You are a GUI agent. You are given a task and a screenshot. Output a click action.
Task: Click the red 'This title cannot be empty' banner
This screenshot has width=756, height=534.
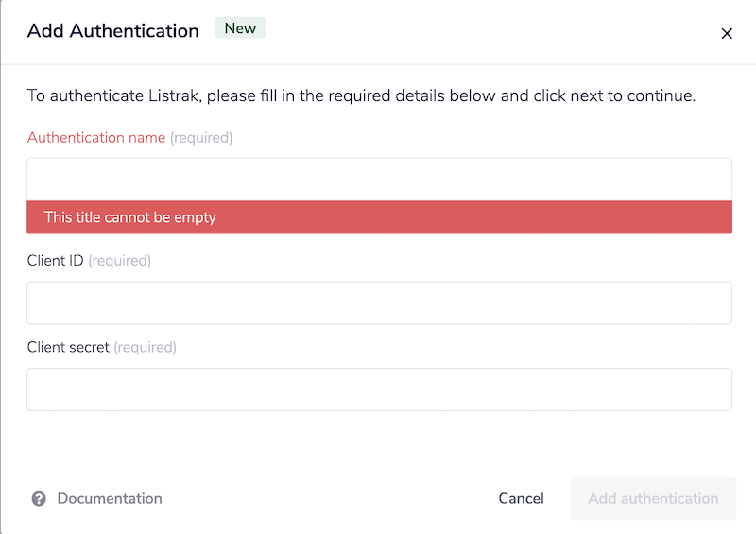(379, 217)
